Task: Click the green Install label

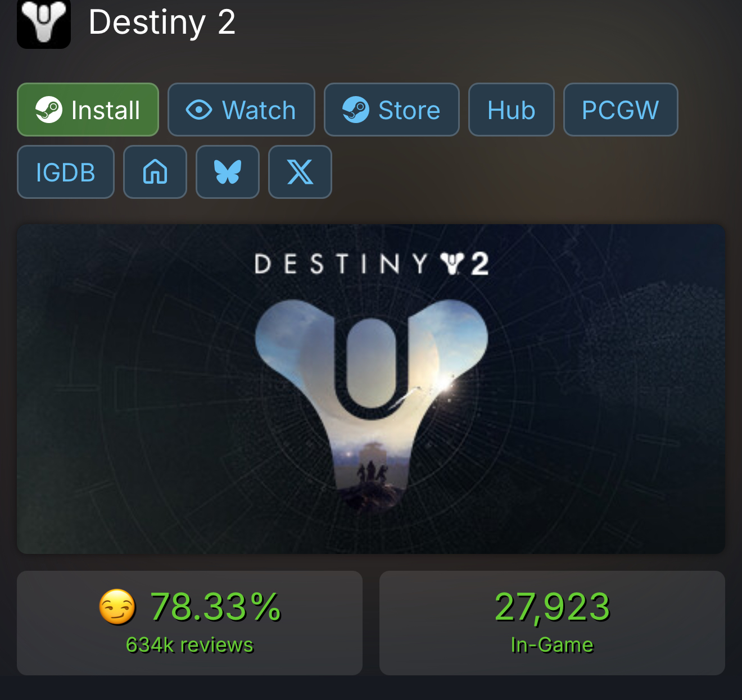Action: pyautogui.click(x=106, y=110)
